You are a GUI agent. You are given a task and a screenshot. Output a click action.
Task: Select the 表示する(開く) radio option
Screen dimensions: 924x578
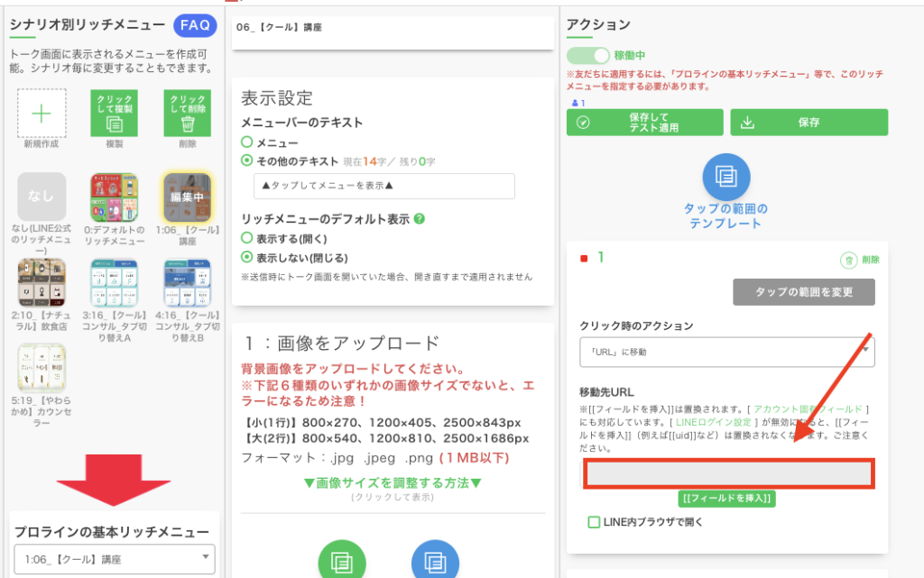click(x=246, y=238)
